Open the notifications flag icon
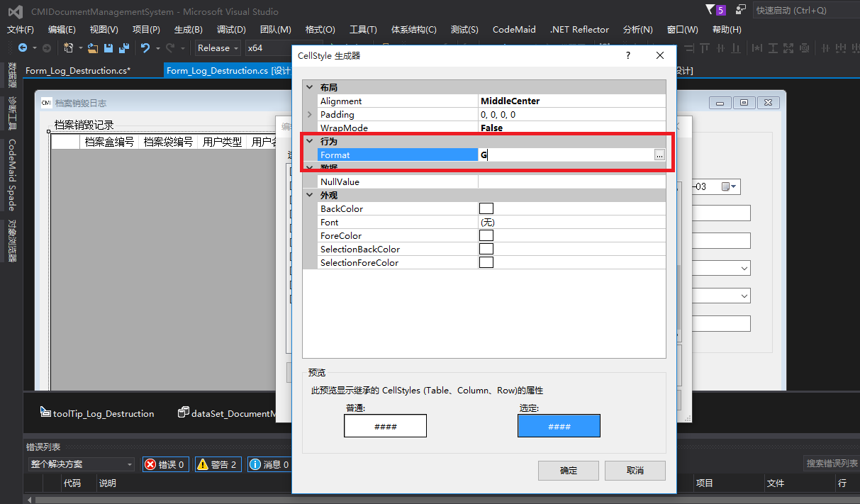 [711, 10]
